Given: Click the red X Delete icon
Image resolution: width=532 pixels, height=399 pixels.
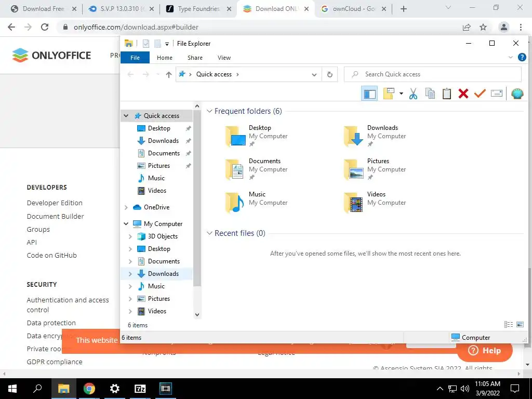Looking at the screenshot, I should click(463, 94).
